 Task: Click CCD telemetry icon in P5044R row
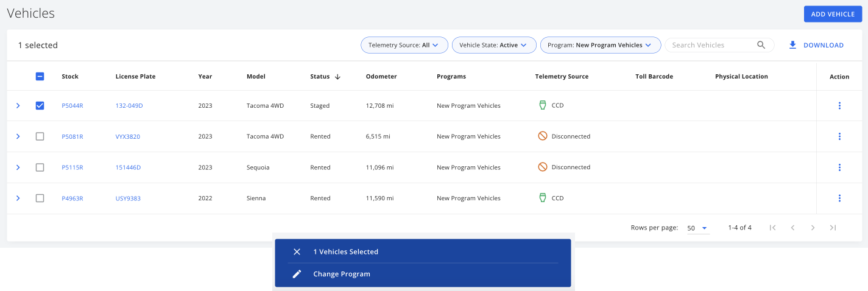click(x=542, y=105)
